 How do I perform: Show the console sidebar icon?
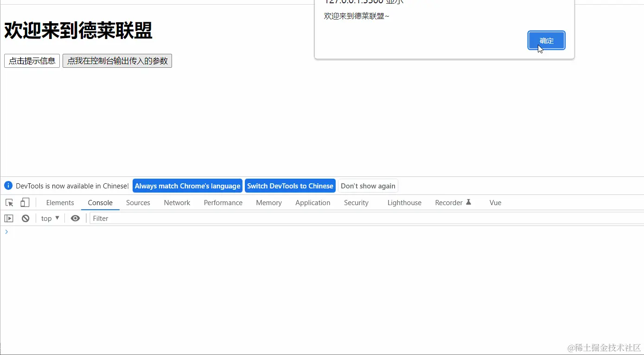(9, 218)
